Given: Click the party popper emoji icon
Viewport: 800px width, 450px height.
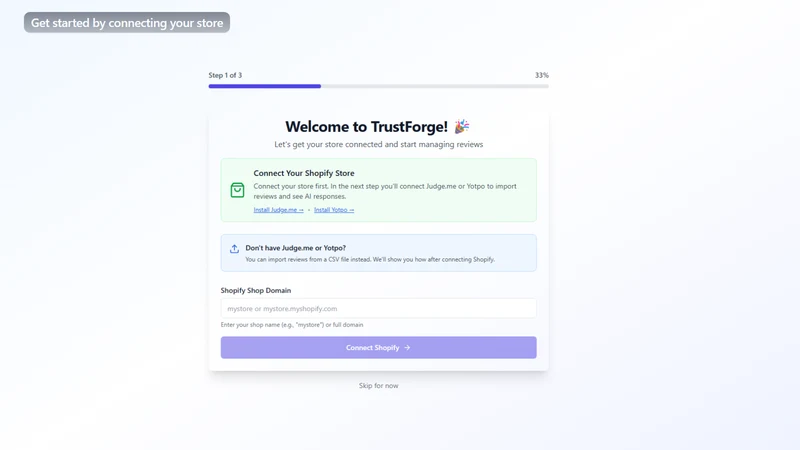Looking at the screenshot, I should tap(462, 126).
